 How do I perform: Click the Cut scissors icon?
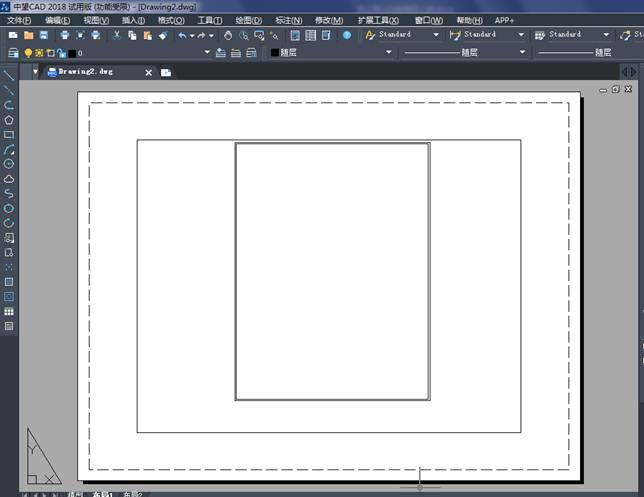(x=116, y=35)
